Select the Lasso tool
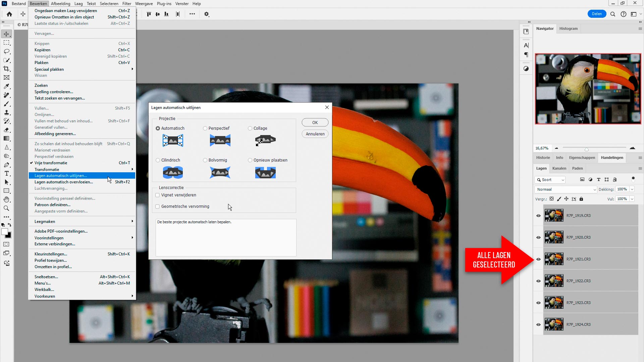The height and width of the screenshot is (362, 644). click(6, 51)
